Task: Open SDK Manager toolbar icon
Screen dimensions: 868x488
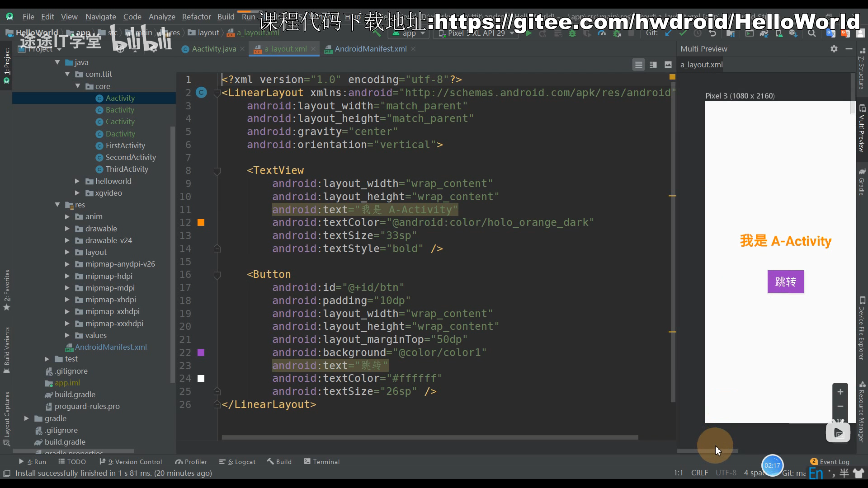Action: point(793,33)
